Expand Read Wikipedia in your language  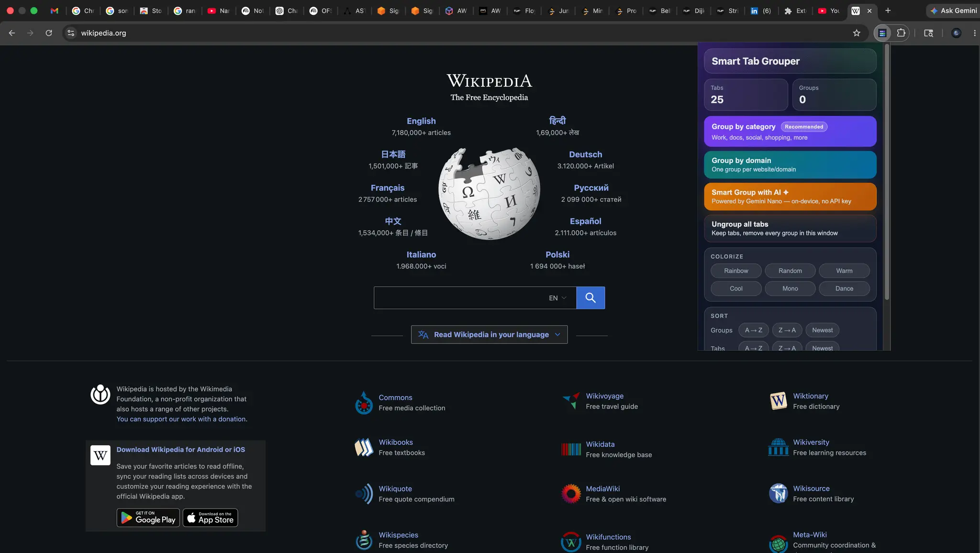489,334
